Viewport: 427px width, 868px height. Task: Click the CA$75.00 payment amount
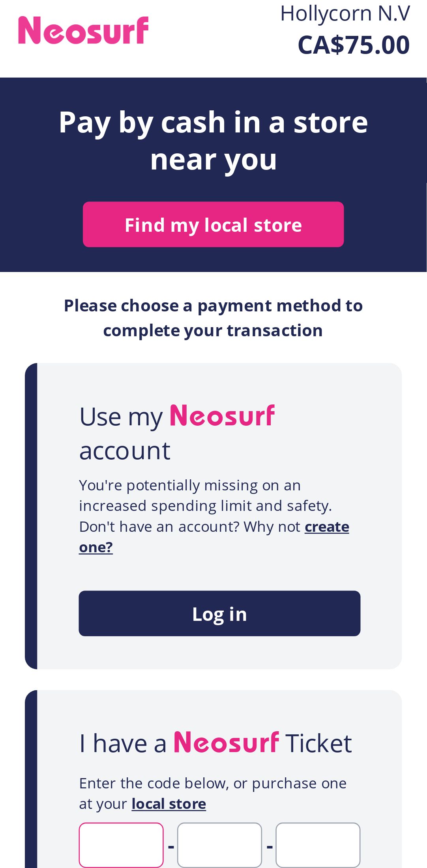pyautogui.click(x=354, y=45)
